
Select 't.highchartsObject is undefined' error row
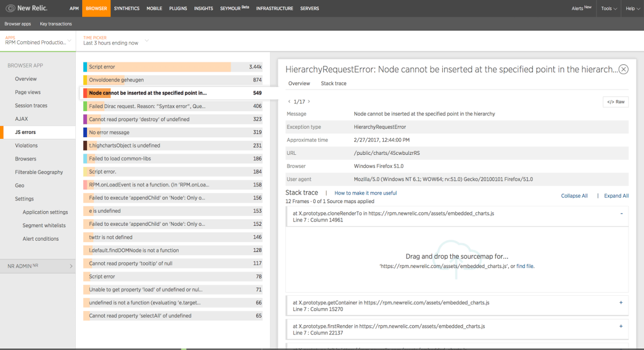pyautogui.click(x=174, y=145)
